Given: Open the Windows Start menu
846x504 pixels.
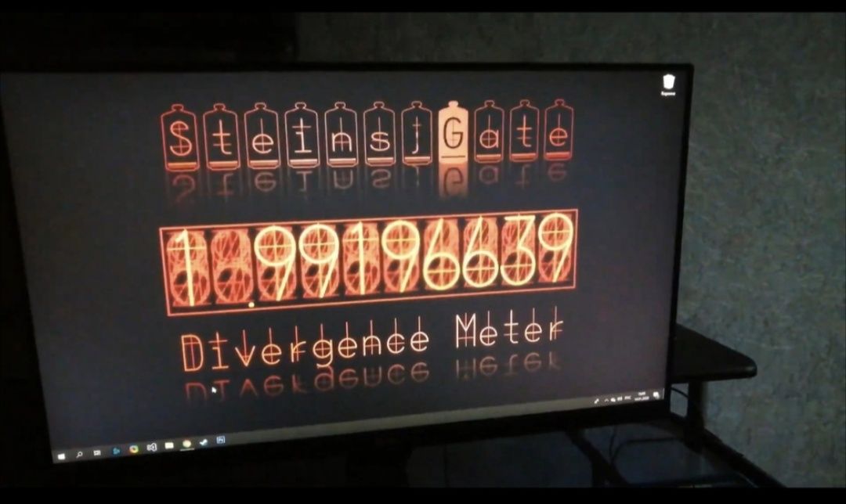Looking at the screenshot, I should coord(62,456).
